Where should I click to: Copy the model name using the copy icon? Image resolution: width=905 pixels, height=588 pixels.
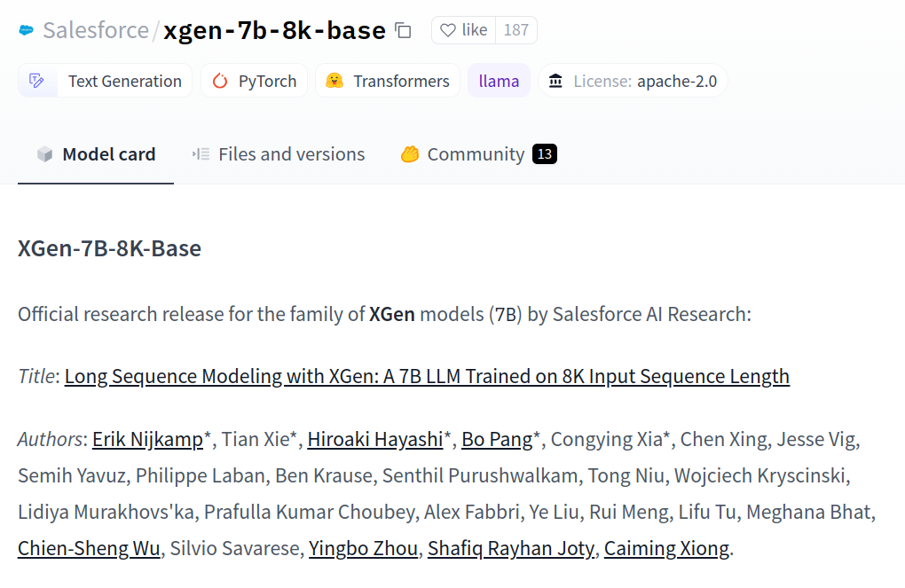point(403,29)
